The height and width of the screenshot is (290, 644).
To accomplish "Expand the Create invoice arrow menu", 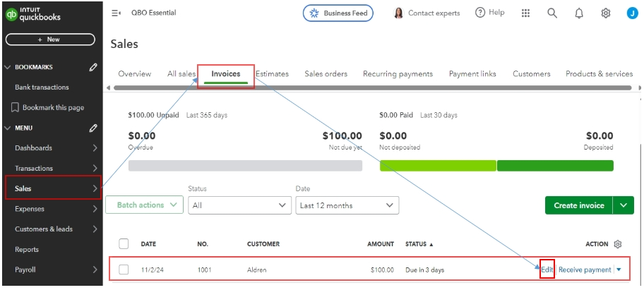I will tap(623, 205).
